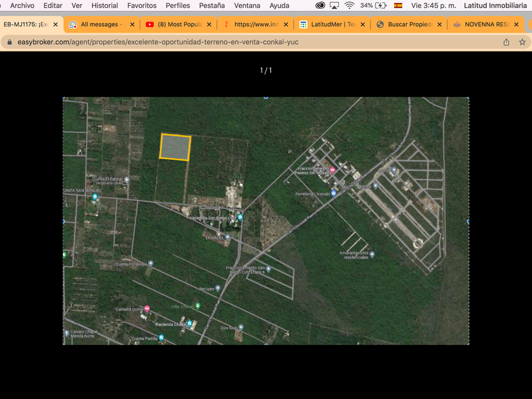Click the AirPlay screen mirroring icon

coord(334,5)
